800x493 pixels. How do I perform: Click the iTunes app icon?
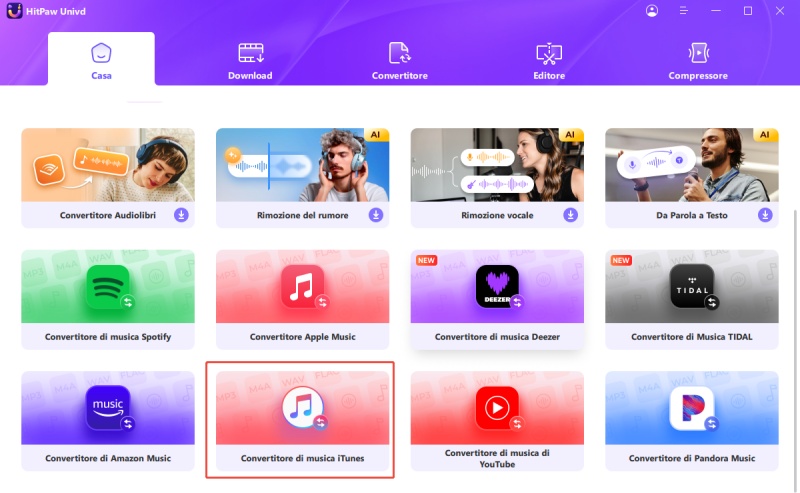tap(303, 408)
